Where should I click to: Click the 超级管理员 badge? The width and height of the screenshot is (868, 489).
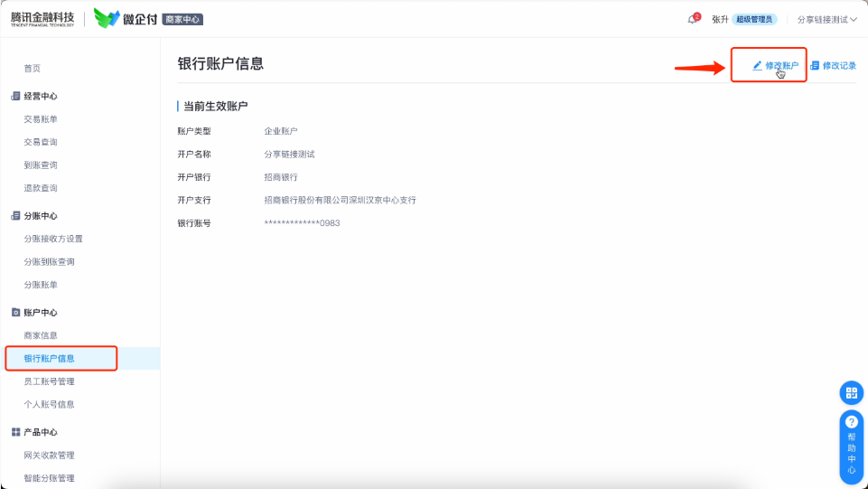click(x=754, y=19)
